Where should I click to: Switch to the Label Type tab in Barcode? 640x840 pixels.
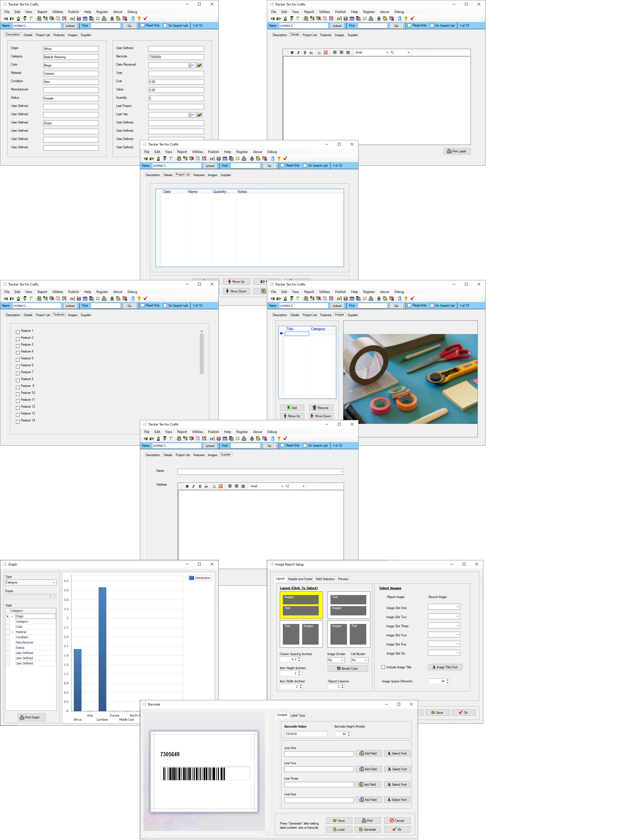point(297,715)
